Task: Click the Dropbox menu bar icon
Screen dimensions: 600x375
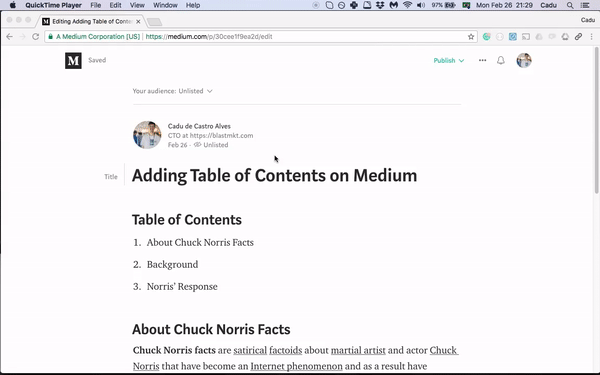Action: (x=380, y=5)
